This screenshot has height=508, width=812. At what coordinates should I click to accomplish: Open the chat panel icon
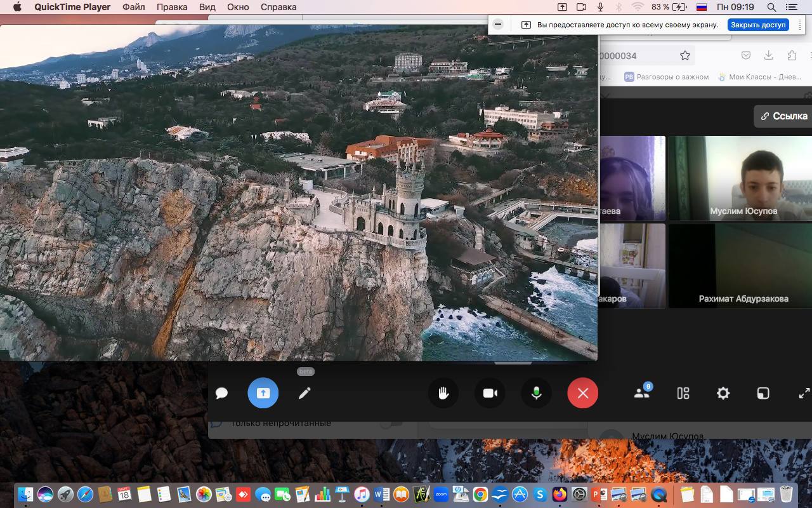pyautogui.click(x=221, y=393)
